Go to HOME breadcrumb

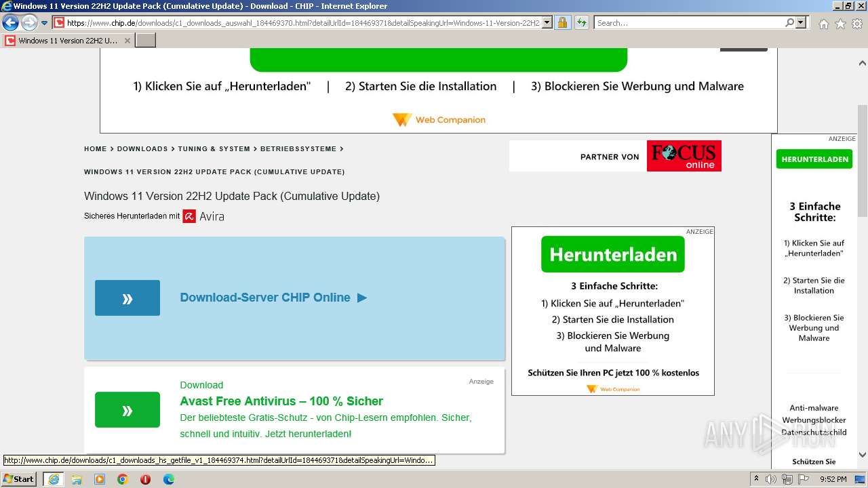point(96,149)
